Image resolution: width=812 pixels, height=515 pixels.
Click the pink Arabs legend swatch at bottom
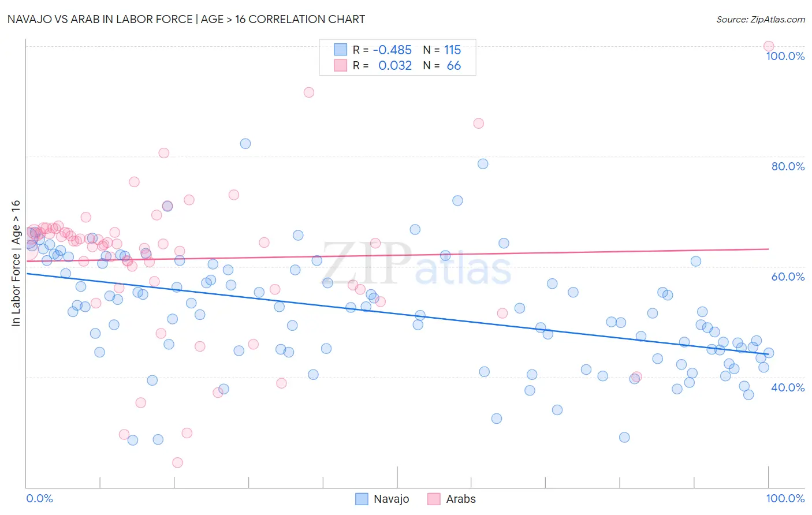click(x=434, y=499)
